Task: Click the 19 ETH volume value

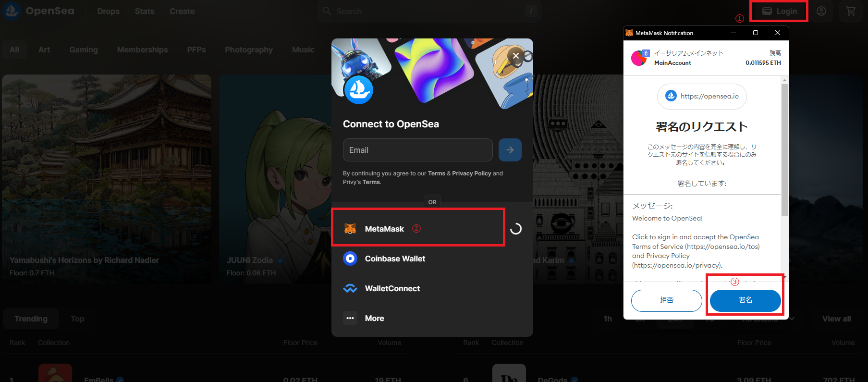Action: click(388, 380)
